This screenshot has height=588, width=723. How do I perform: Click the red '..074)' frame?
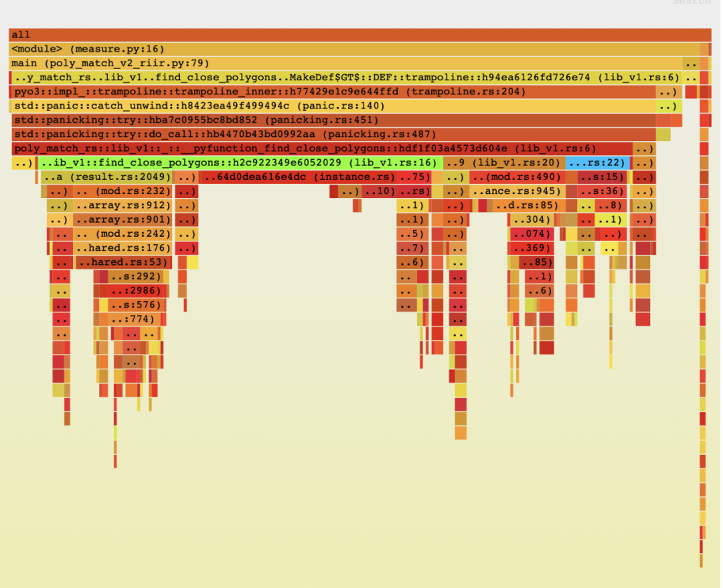[x=531, y=235]
